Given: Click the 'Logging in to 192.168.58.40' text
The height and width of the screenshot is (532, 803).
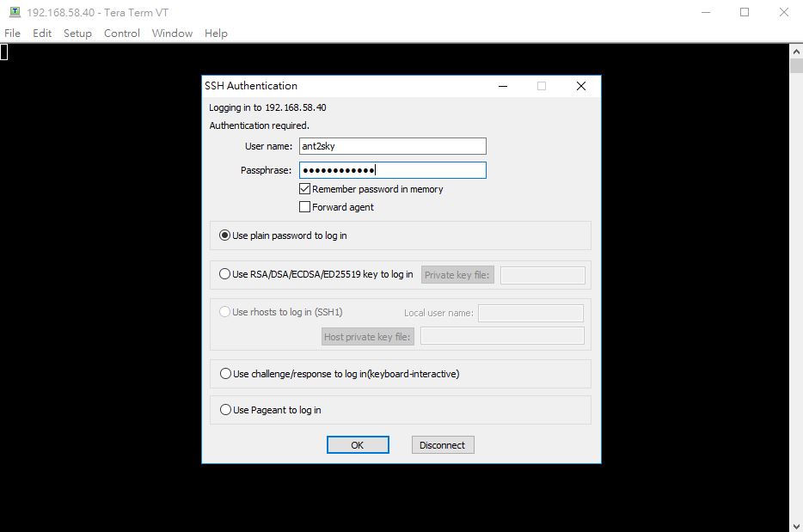Looking at the screenshot, I should tap(267, 107).
